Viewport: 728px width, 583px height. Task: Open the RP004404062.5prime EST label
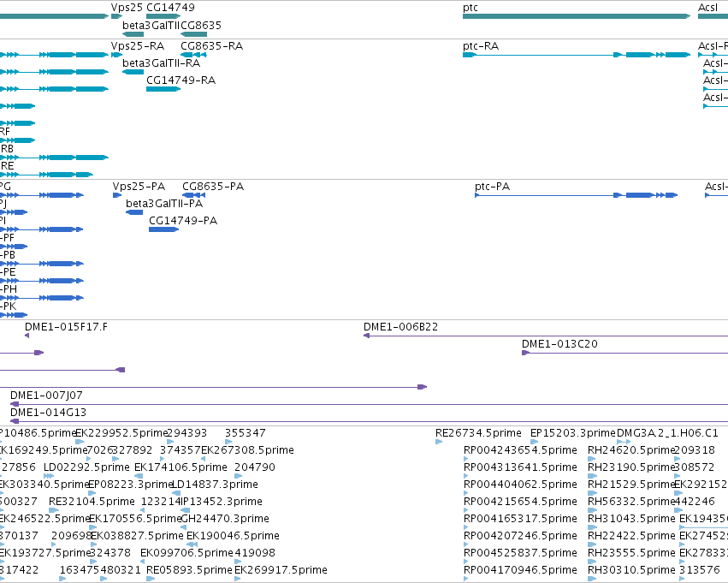(x=520, y=485)
